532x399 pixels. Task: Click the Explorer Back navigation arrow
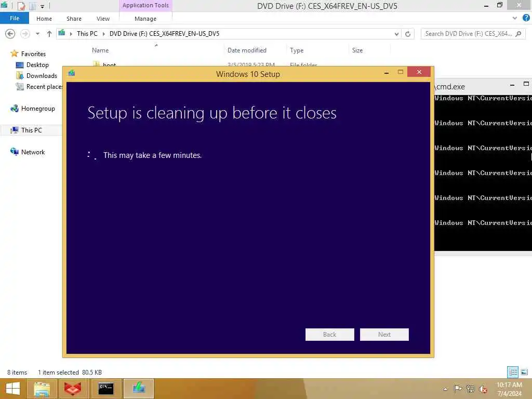pyautogui.click(x=10, y=34)
